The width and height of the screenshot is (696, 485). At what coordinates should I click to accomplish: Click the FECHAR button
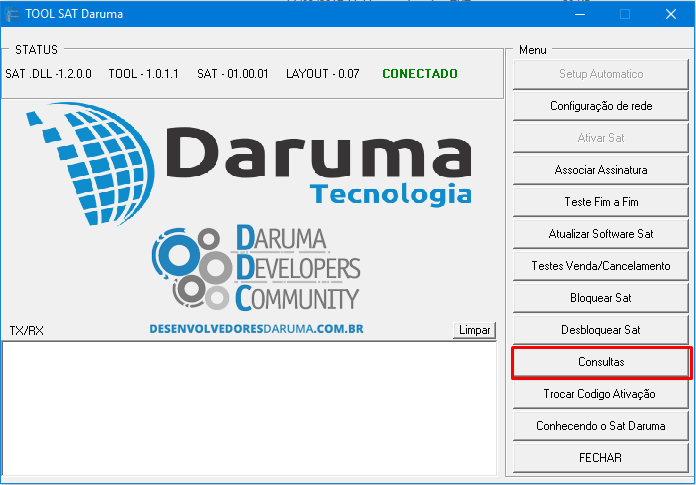[x=601, y=458]
